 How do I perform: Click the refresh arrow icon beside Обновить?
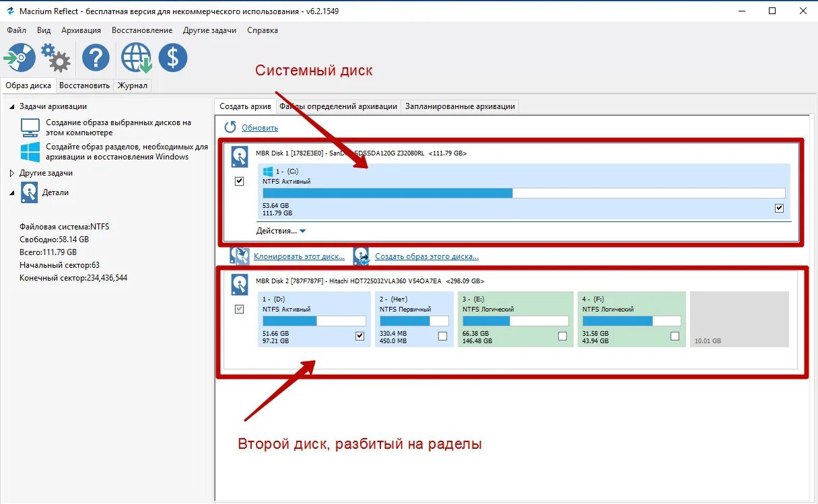coord(230,127)
